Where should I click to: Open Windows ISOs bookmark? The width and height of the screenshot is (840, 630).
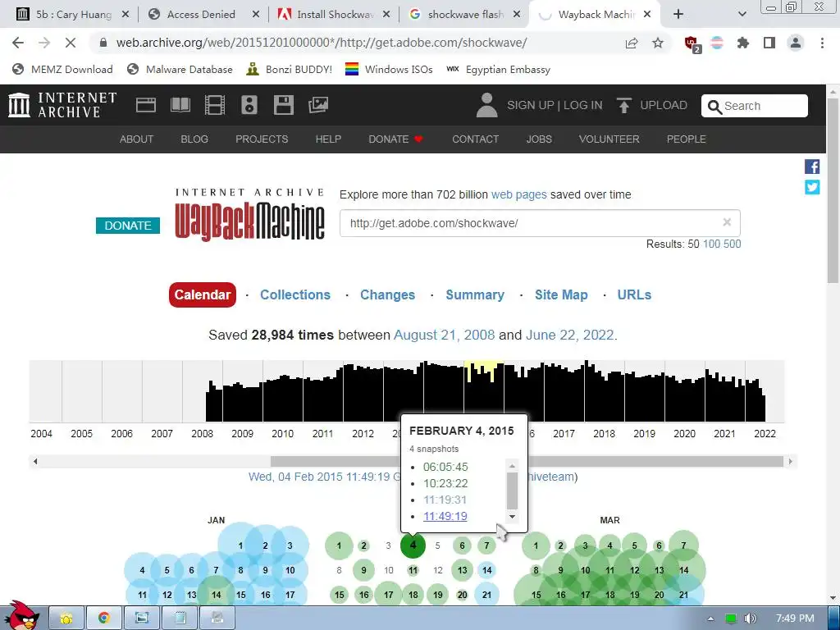coord(389,69)
